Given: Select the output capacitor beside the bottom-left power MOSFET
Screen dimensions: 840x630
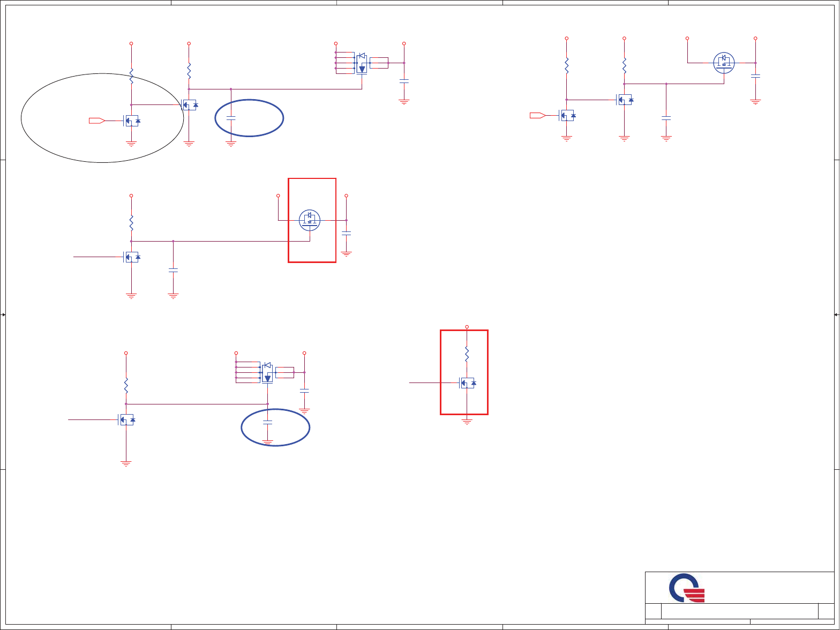Looking at the screenshot, I should coord(304,391).
